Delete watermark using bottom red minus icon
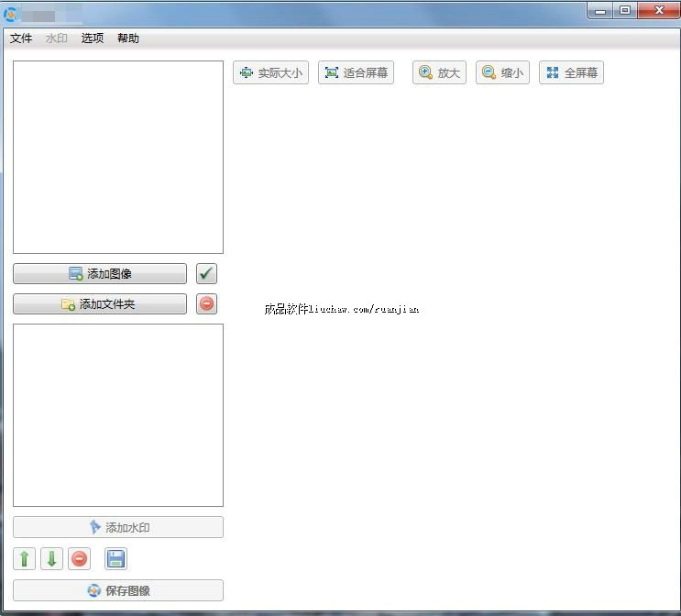Screen dimensions: 681x616 (x=80, y=558)
